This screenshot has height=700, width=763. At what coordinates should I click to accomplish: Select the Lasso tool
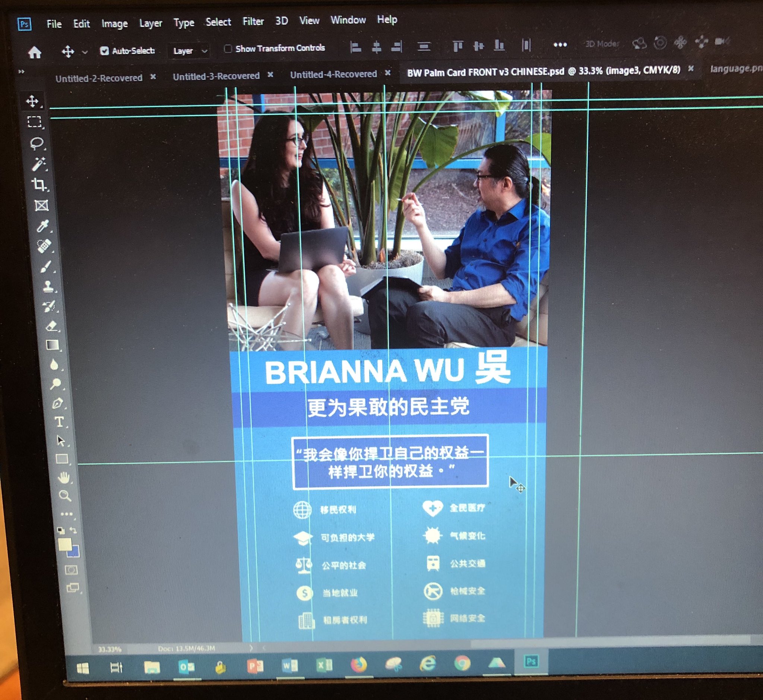[x=37, y=143]
